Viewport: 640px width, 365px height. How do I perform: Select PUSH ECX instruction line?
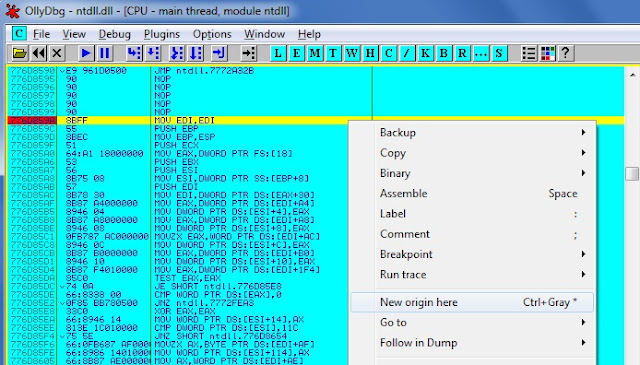point(176,145)
